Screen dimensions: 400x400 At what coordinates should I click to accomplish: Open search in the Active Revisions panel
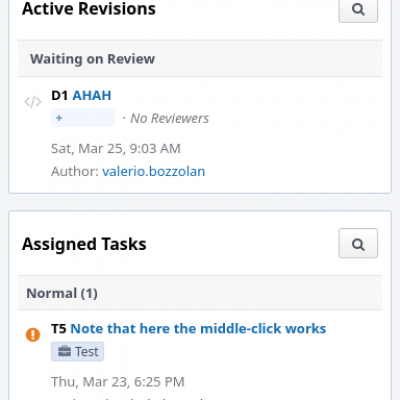(x=358, y=10)
